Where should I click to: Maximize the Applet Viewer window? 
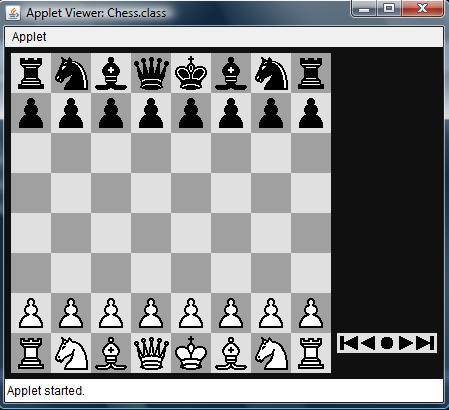click(x=389, y=8)
